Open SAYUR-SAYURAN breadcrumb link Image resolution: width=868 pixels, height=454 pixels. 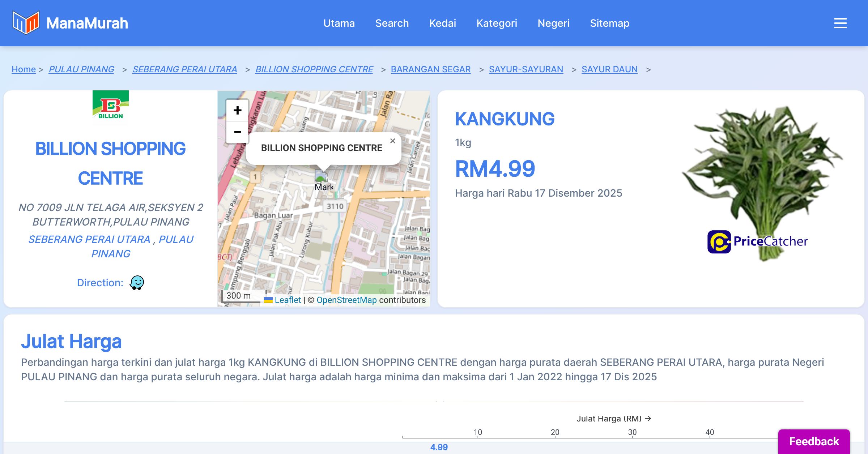click(x=526, y=69)
